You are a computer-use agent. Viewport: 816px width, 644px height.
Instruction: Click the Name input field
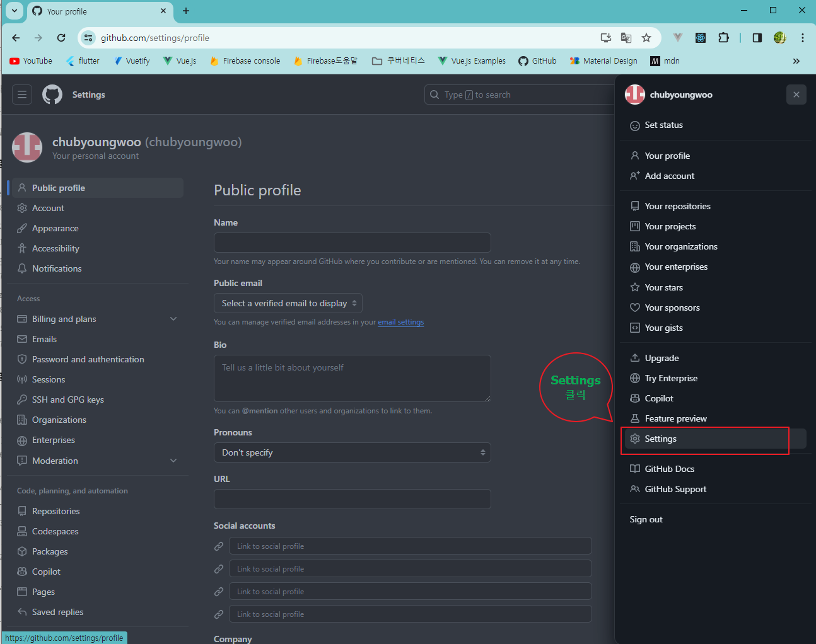tap(353, 243)
